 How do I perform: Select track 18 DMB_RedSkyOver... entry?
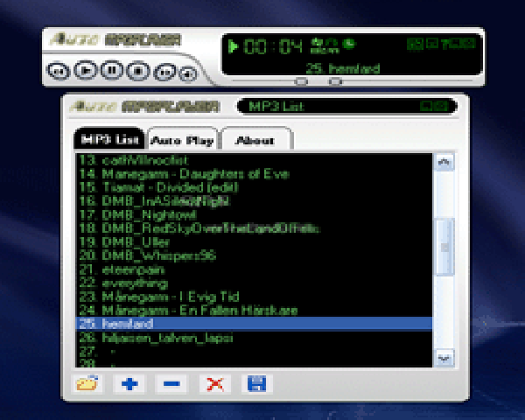255,228
